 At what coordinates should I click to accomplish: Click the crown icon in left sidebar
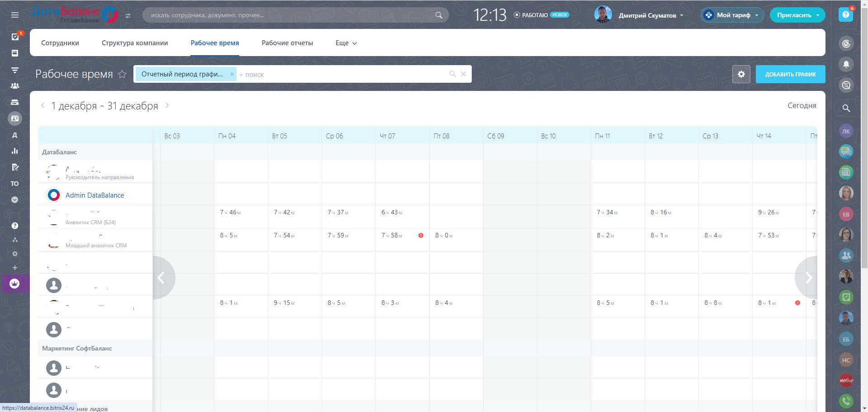15,284
